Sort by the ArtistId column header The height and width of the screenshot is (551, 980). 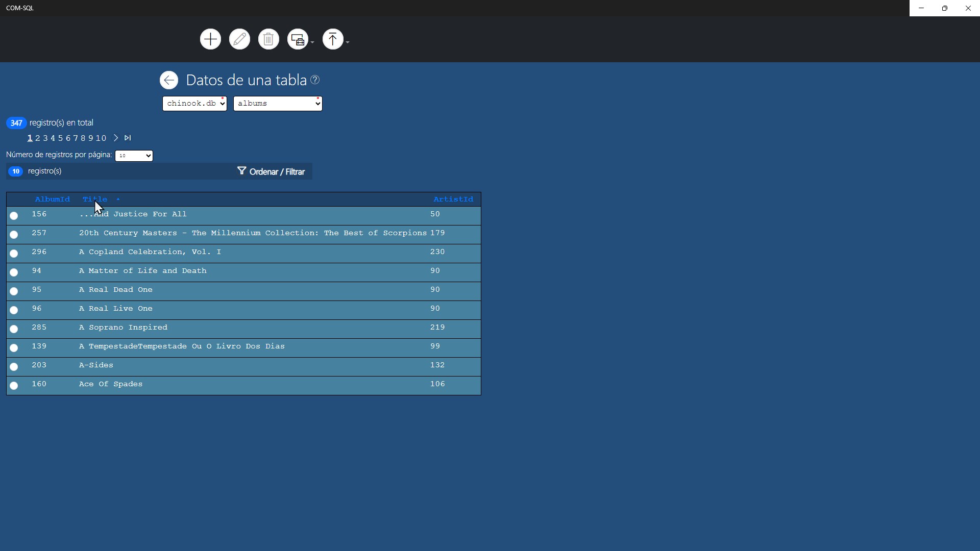coord(453,199)
